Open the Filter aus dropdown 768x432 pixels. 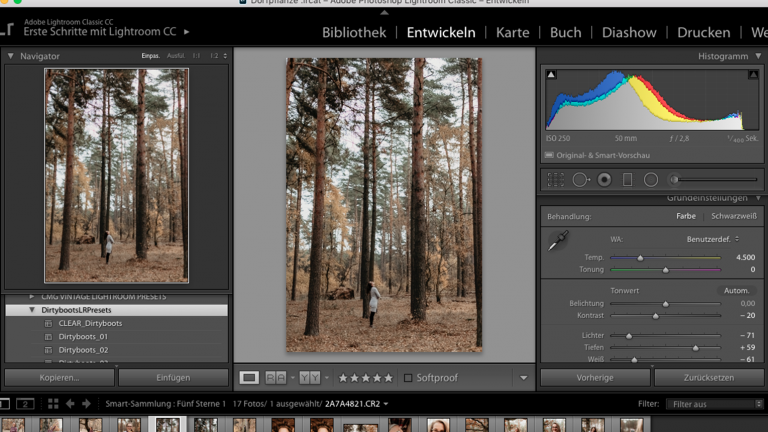point(714,404)
